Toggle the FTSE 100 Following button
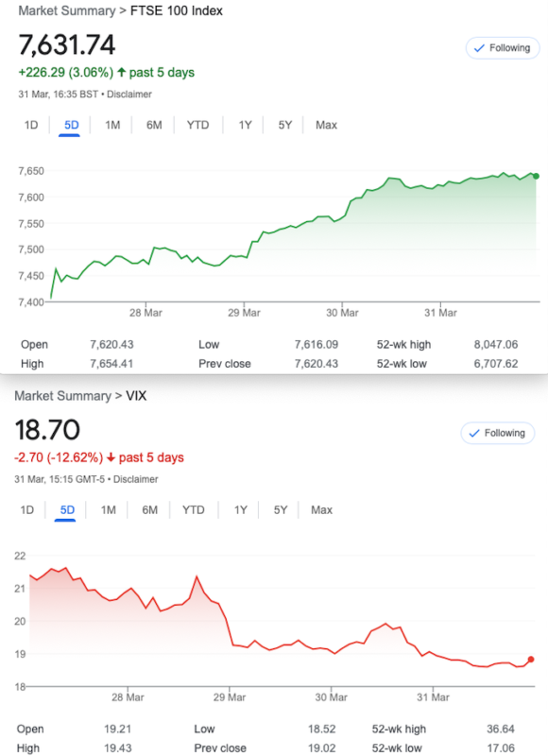The image size is (548, 756). click(503, 48)
